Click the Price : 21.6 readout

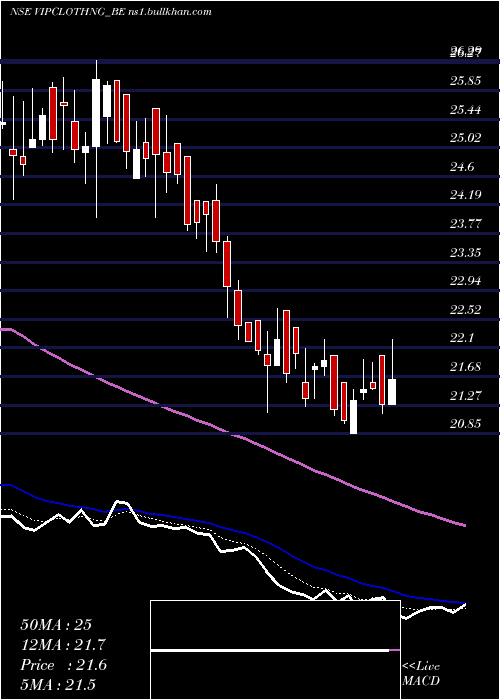point(63,665)
